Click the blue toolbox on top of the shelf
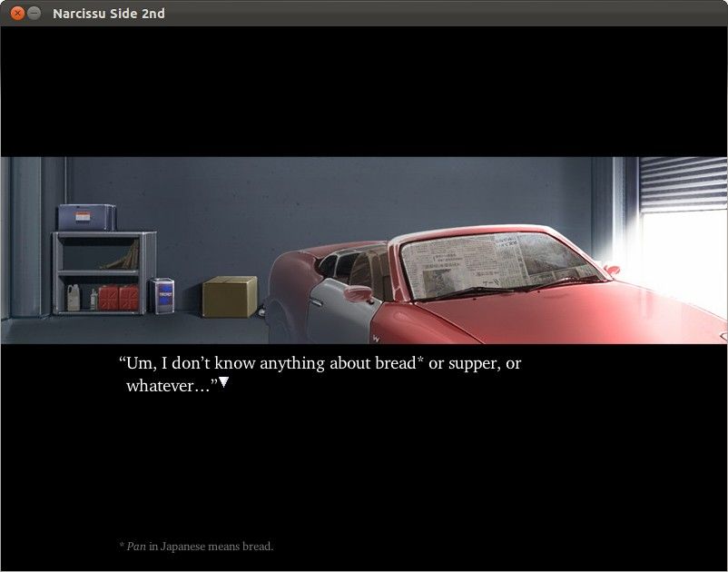The image size is (728, 572). click(86, 217)
